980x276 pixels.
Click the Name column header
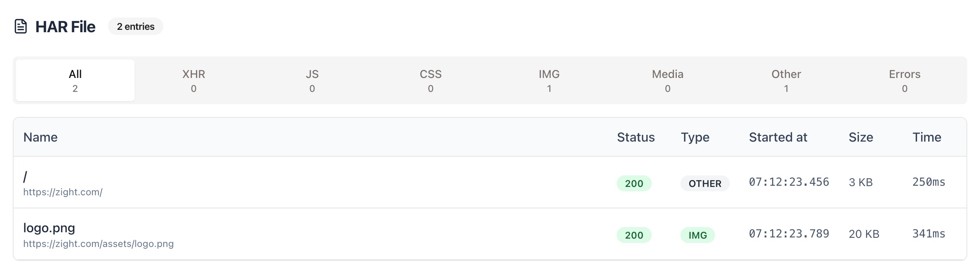[41, 137]
